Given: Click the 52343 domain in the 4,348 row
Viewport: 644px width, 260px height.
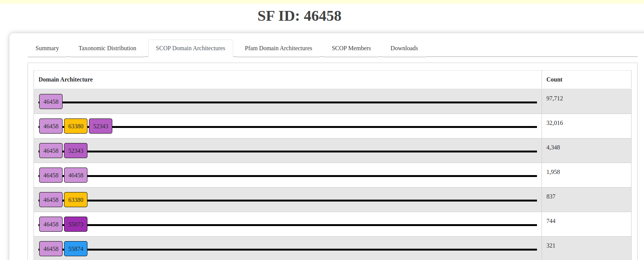Looking at the screenshot, I should pyautogui.click(x=76, y=151).
